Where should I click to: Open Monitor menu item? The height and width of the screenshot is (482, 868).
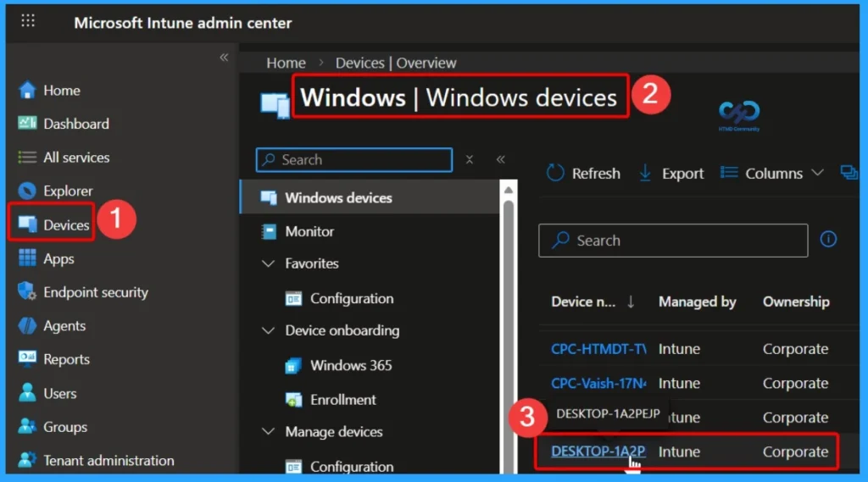[x=309, y=231]
